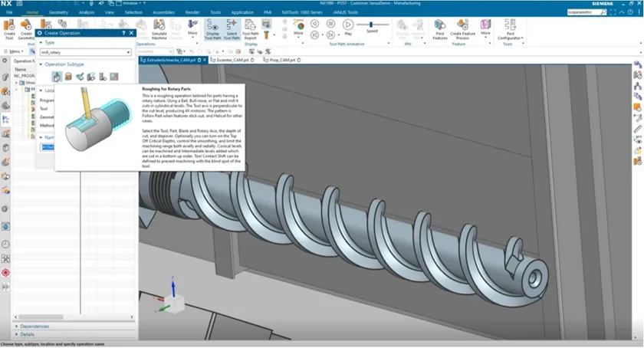Image resolution: width=644 pixels, height=348 pixels.
Task: Switch to the Analysis ribbon tab
Action: (x=86, y=12)
